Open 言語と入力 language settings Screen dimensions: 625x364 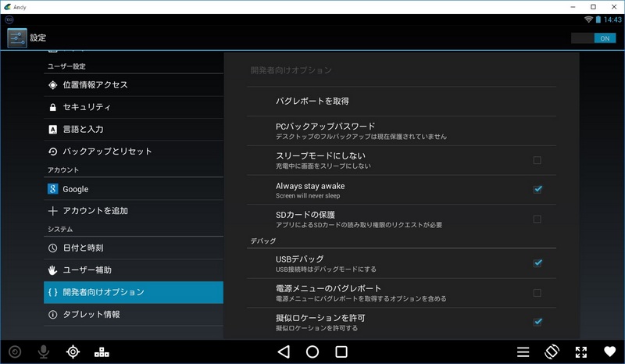[x=134, y=130]
